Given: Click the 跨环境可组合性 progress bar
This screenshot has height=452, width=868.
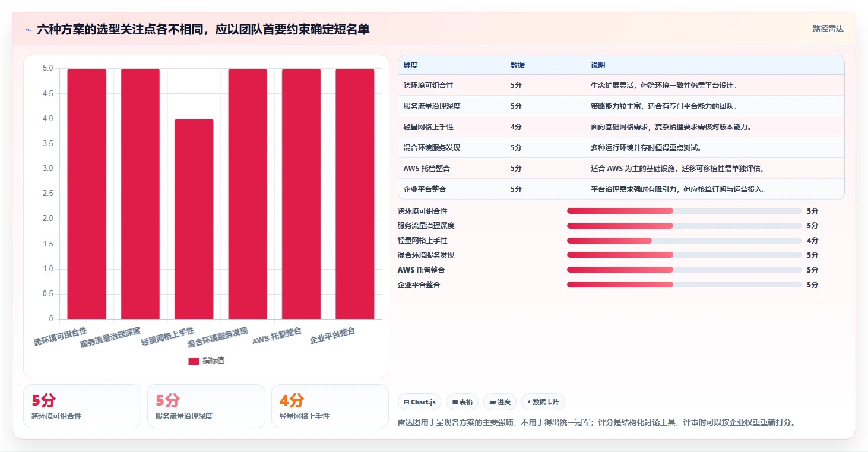Looking at the screenshot, I should [685, 211].
